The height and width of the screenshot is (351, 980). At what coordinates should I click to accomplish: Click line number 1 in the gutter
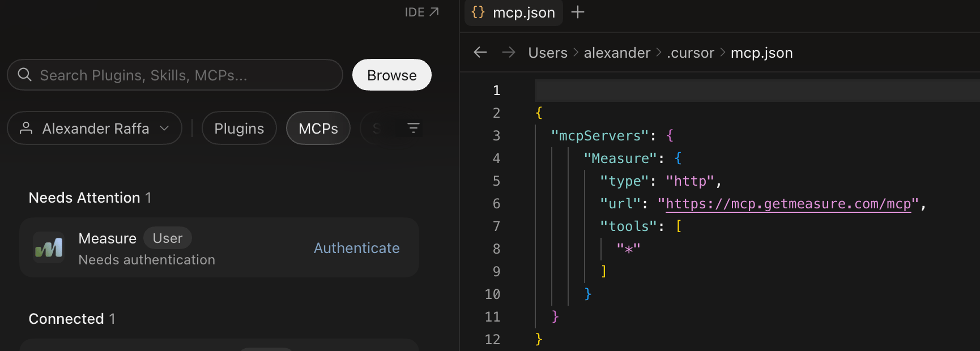click(x=497, y=91)
